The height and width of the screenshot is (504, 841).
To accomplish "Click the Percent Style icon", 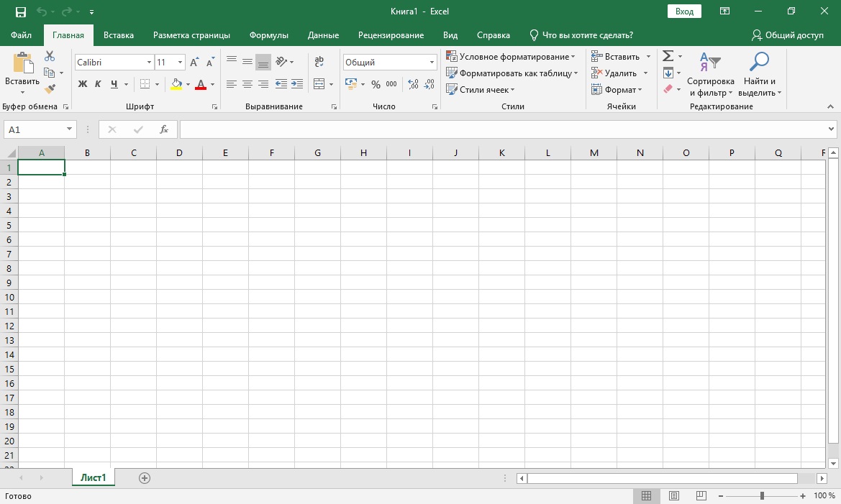I will click(x=376, y=84).
